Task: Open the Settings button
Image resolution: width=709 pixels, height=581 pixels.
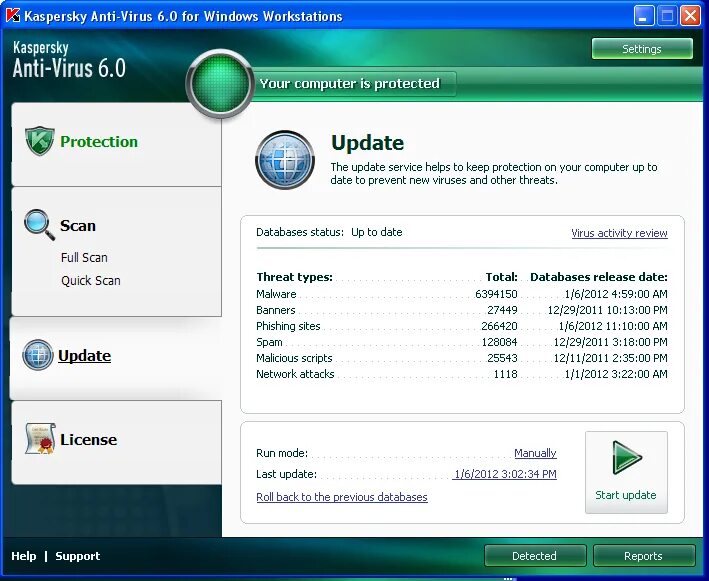Action: click(642, 48)
